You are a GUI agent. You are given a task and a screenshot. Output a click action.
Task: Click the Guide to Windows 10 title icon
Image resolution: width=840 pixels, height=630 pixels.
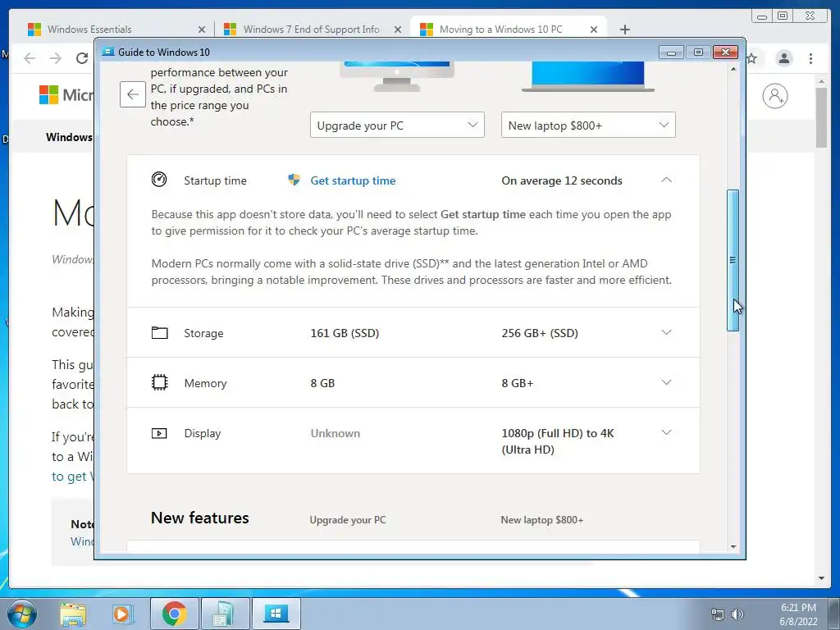coord(108,52)
